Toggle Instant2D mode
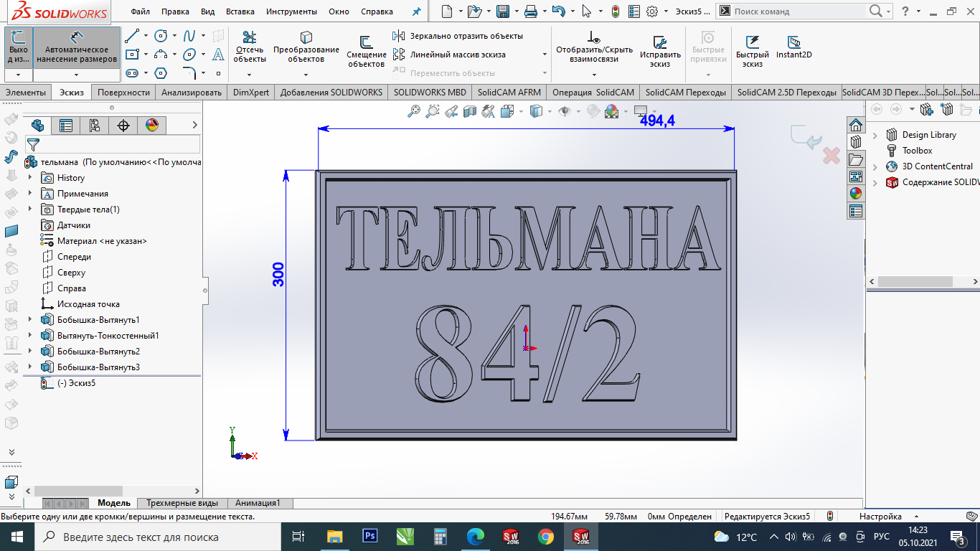 point(793,47)
